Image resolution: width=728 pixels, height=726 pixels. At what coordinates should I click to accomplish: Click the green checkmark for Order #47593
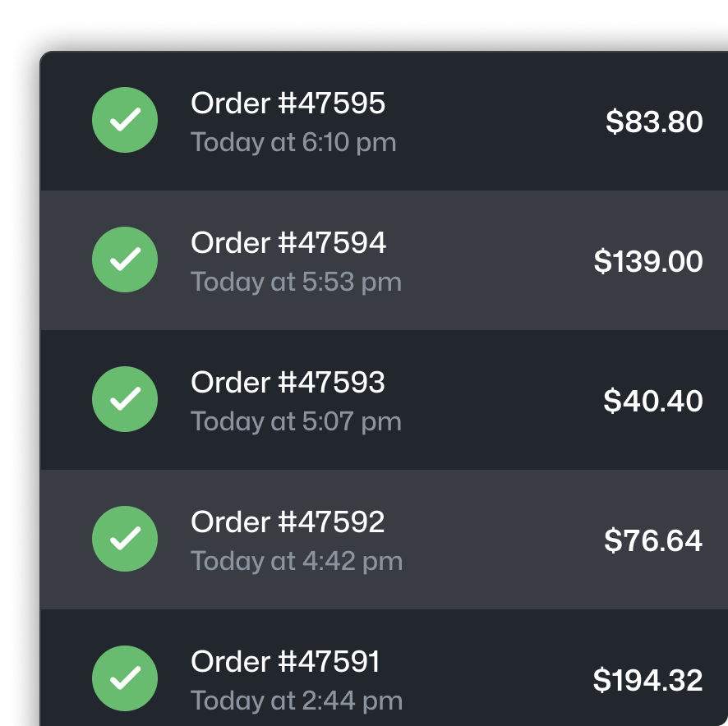[x=125, y=399]
